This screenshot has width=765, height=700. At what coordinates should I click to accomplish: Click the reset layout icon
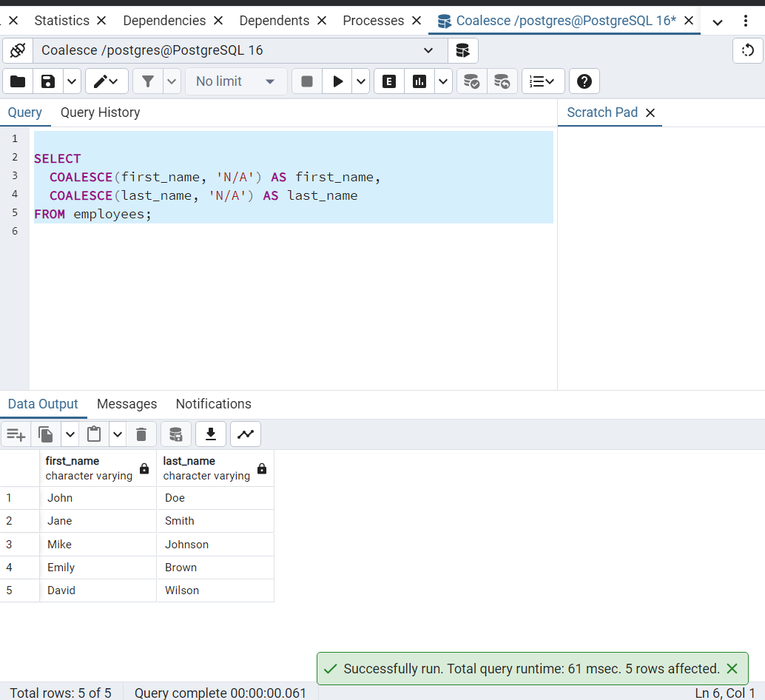(x=747, y=50)
